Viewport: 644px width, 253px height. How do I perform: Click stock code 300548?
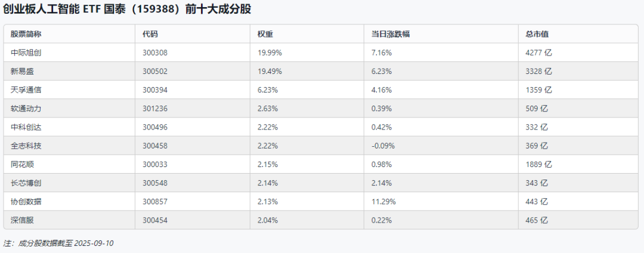(x=155, y=183)
